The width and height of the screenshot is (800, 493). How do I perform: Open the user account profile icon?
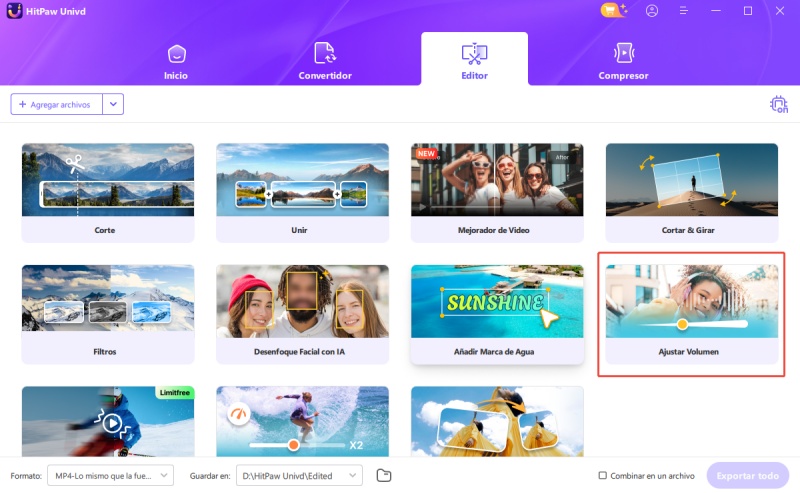[x=652, y=11]
